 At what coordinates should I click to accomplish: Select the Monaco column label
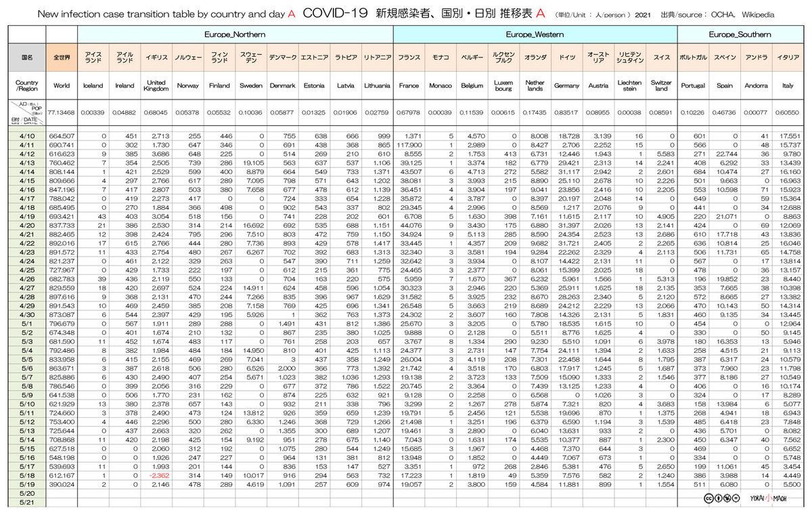[441, 86]
